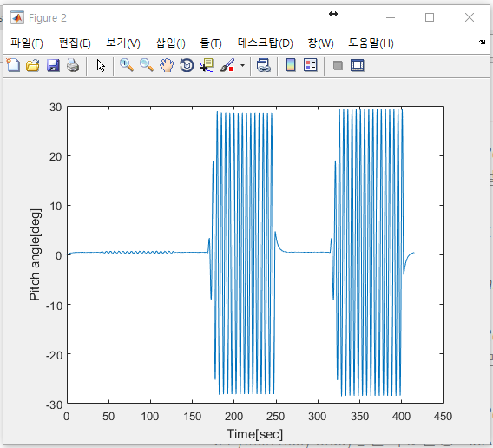493x448 pixels.
Task: Activate the Zoom Out magnifier tool
Action: click(147, 65)
